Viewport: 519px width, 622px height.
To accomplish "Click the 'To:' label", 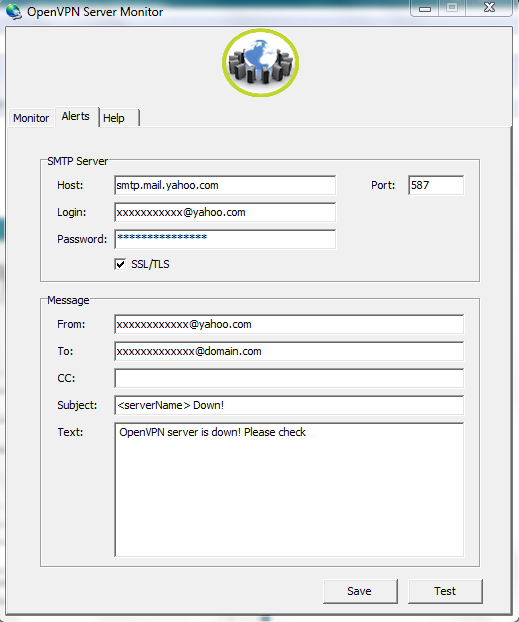I will point(65,351).
